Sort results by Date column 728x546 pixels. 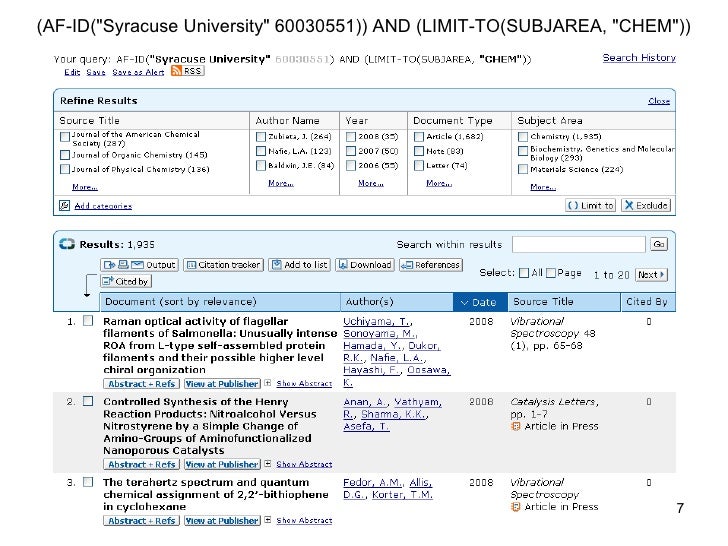pos(480,302)
